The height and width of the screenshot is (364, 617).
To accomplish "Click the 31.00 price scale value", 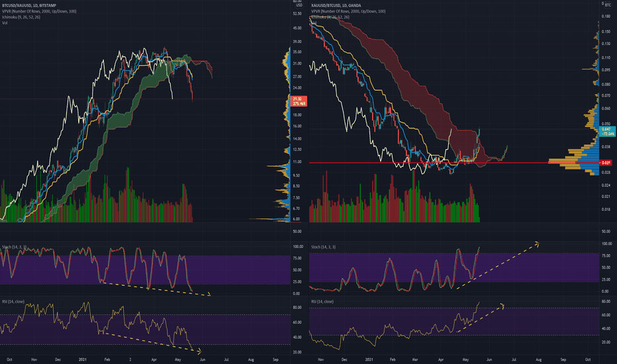I will (297, 64).
